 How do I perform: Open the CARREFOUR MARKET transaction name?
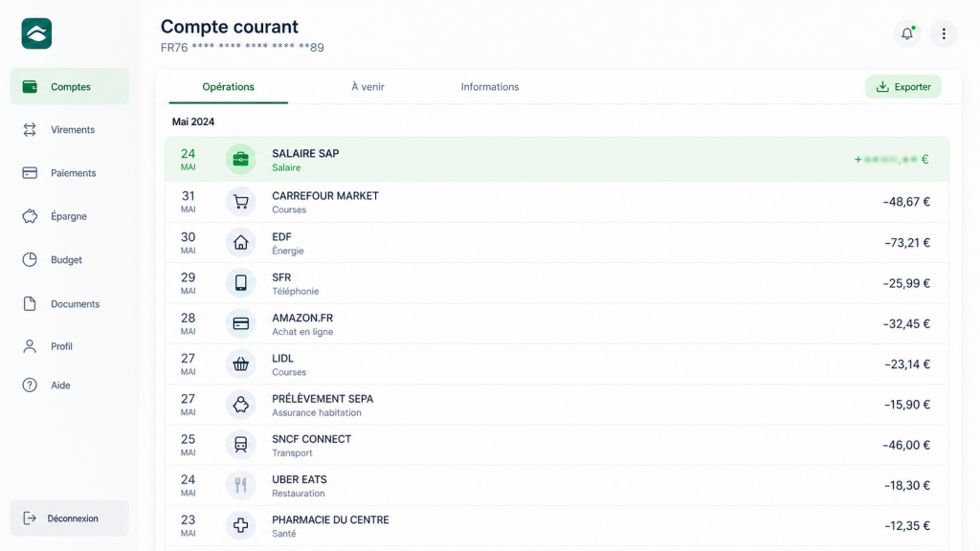pyautogui.click(x=325, y=195)
